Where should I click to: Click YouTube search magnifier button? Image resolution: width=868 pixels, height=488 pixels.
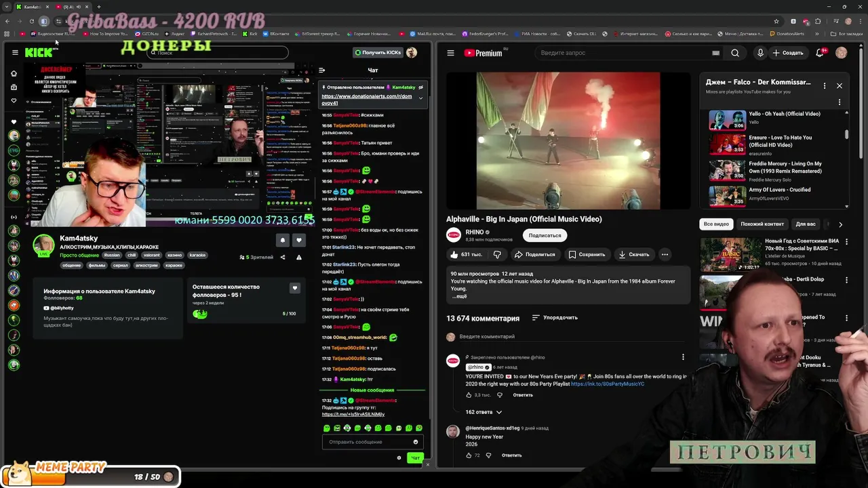click(735, 53)
